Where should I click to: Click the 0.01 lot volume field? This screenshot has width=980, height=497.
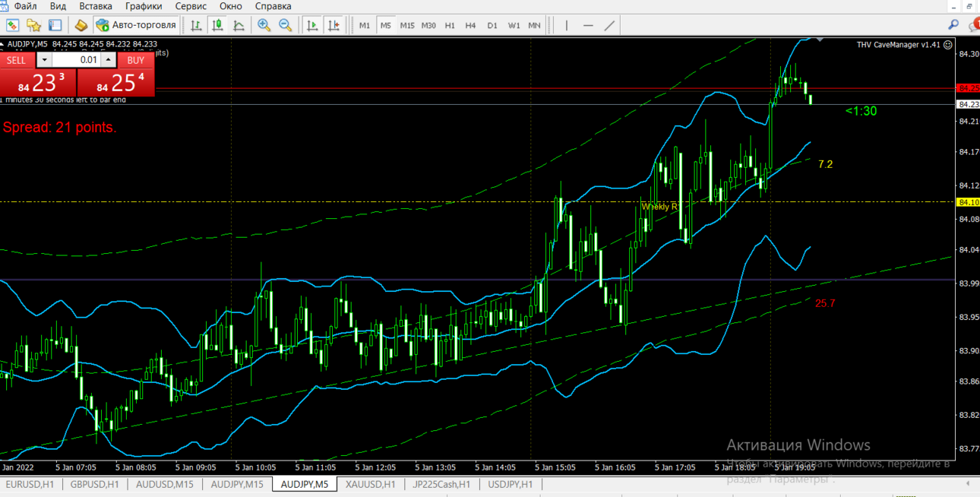(76, 60)
